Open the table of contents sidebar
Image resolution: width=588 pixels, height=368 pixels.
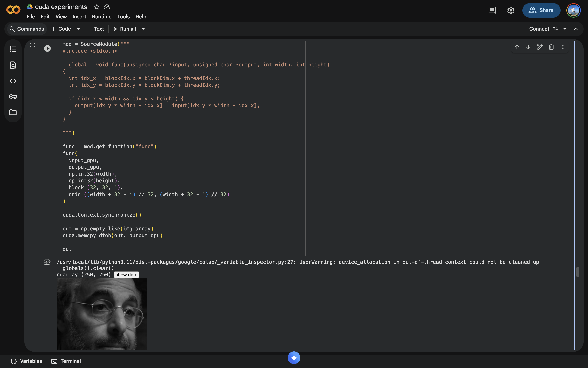click(x=13, y=49)
